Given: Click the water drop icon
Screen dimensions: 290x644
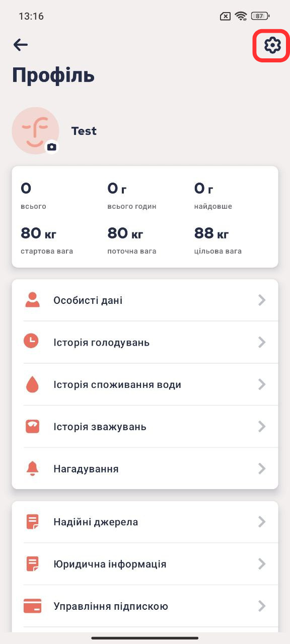Looking at the screenshot, I should (32, 384).
